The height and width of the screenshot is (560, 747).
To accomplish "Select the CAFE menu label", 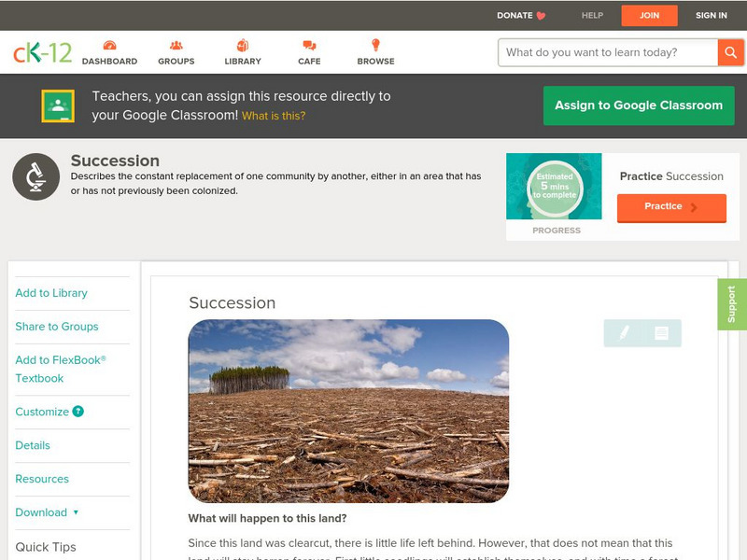I will [309, 62].
